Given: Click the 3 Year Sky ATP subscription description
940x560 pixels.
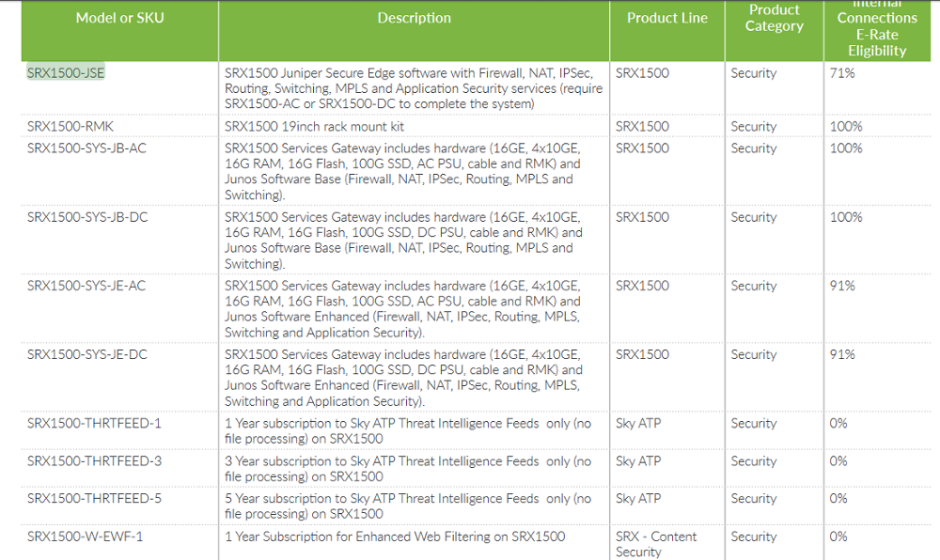Looking at the screenshot, I should (408, 469).
